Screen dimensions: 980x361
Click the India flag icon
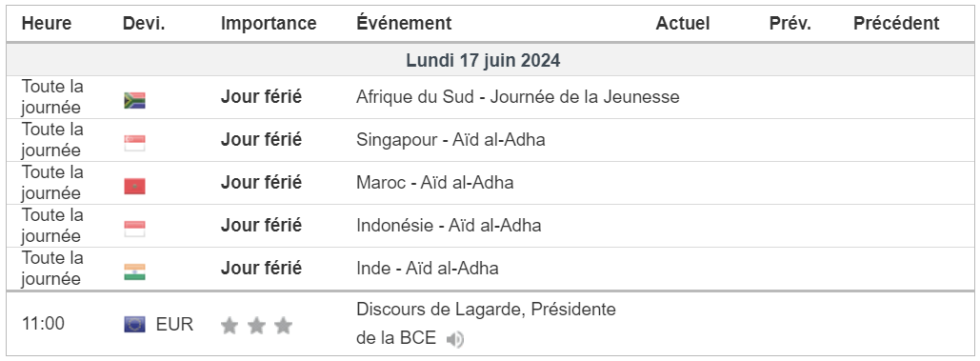click(x=134, y=271)
